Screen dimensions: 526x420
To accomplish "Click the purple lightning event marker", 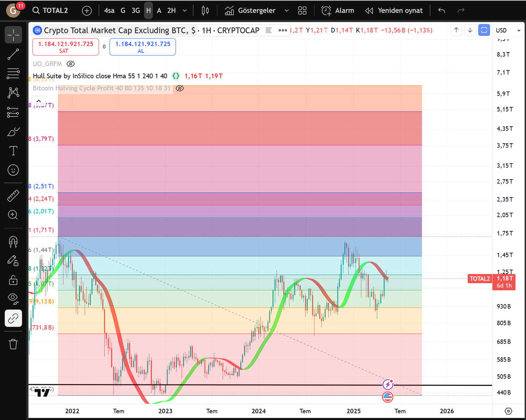I will click(388, 385).
